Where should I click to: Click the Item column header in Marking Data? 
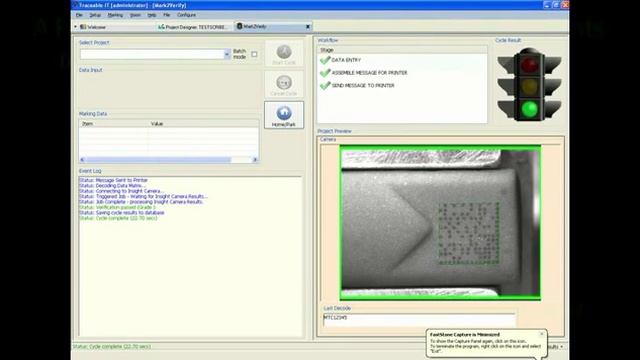[114, 124]
